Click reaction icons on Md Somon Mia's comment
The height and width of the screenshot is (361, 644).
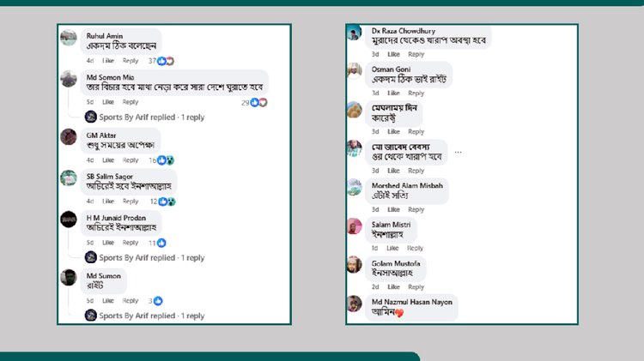coord(260,102)
